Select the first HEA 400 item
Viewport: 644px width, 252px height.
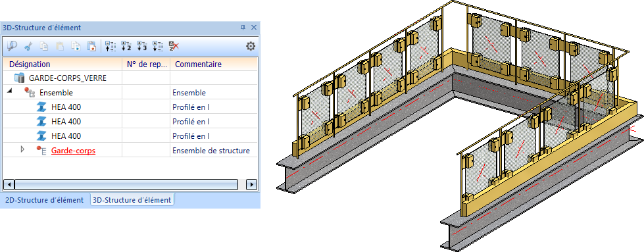coord(66,107)
